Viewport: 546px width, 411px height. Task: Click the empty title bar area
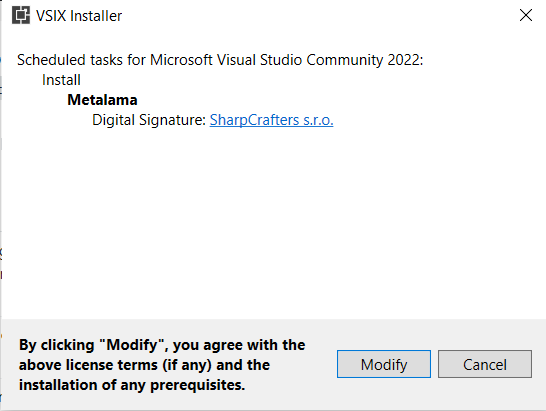[313, 15]
